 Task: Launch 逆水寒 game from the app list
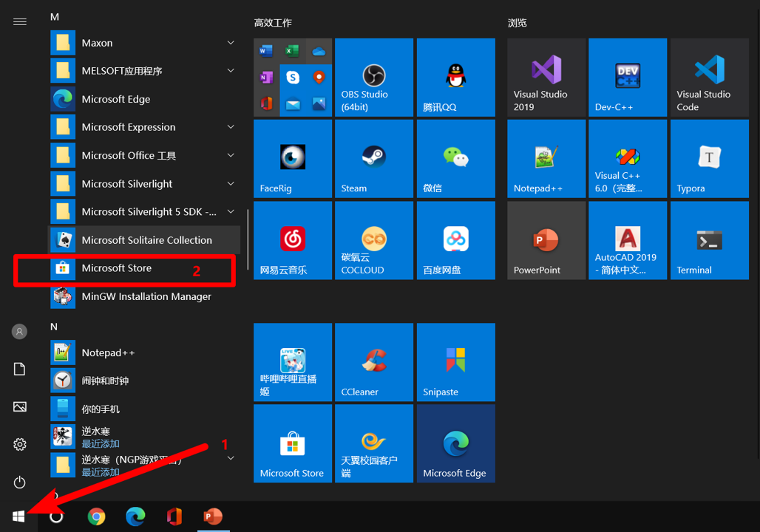145,437
